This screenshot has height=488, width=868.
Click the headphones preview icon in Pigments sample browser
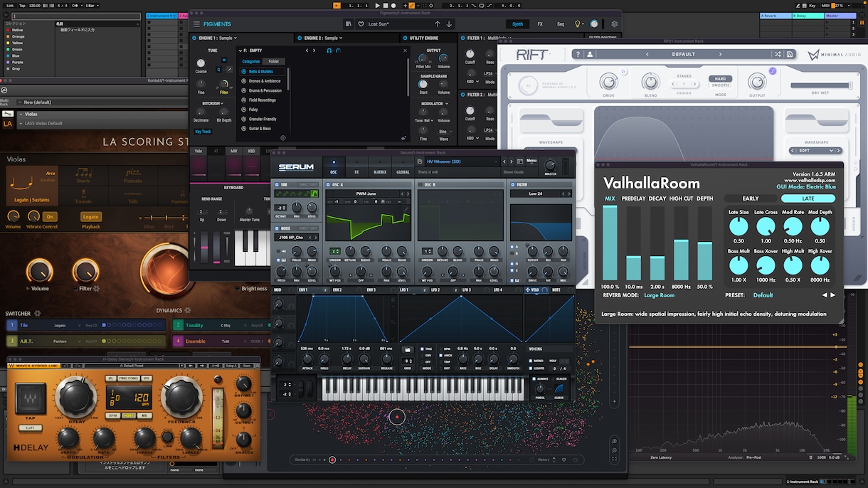pos(329,51)
